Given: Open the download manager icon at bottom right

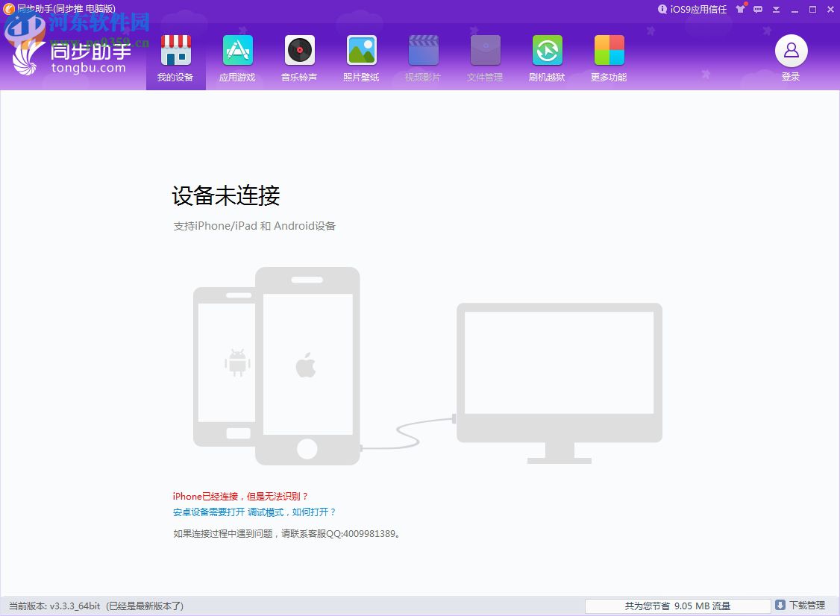Looking at the screenshot, I should pos(781,606).
